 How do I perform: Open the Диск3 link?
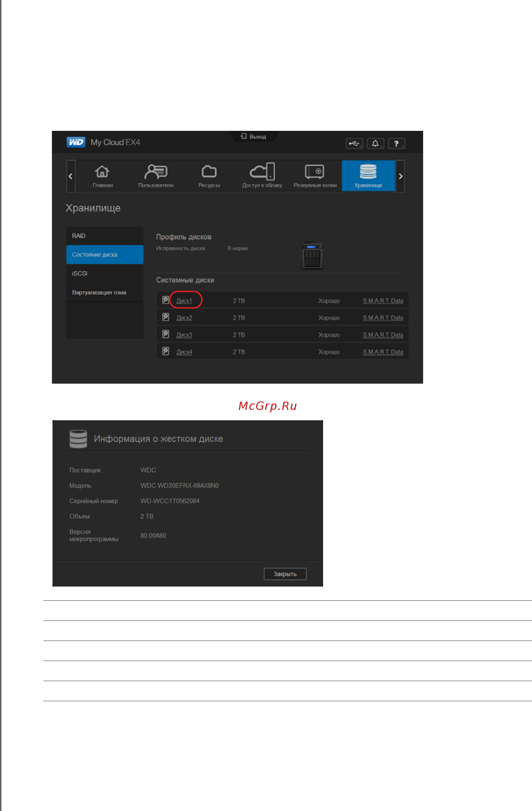coord(184,335)
